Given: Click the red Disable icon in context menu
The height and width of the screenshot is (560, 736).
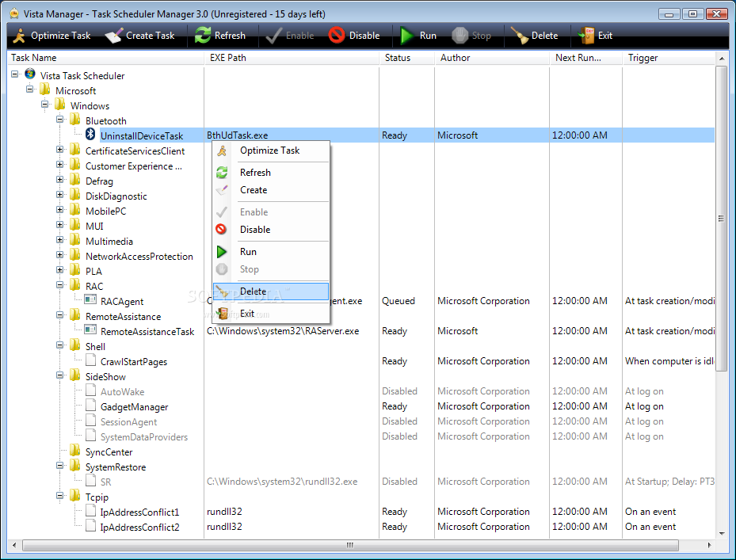Looking at the screenshot, I should click(x=221, y=229).
